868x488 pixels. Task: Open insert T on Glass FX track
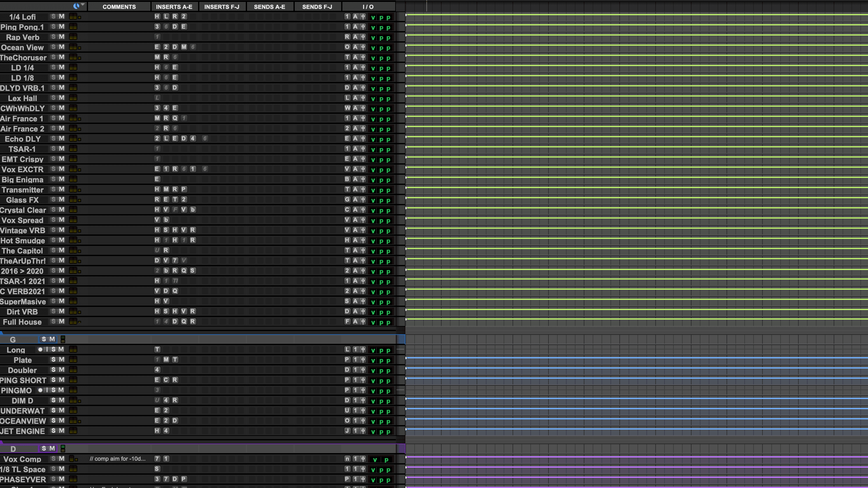175,200
